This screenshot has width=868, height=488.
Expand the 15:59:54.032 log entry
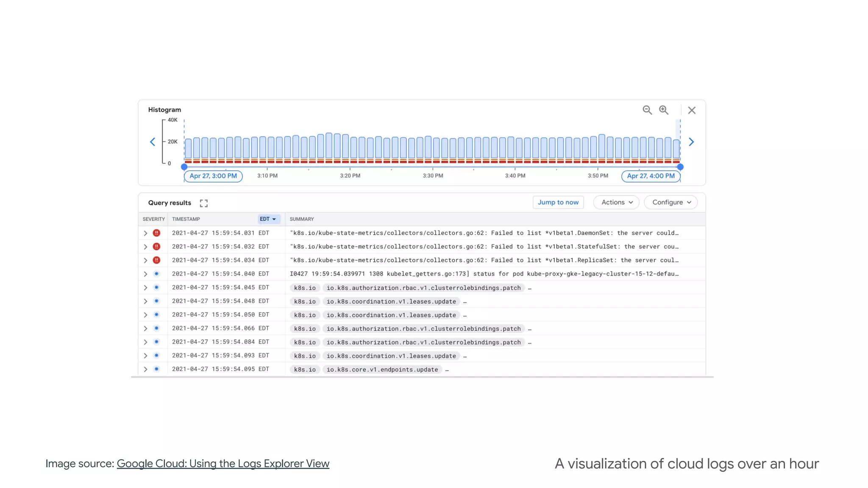tap(145, 247)
